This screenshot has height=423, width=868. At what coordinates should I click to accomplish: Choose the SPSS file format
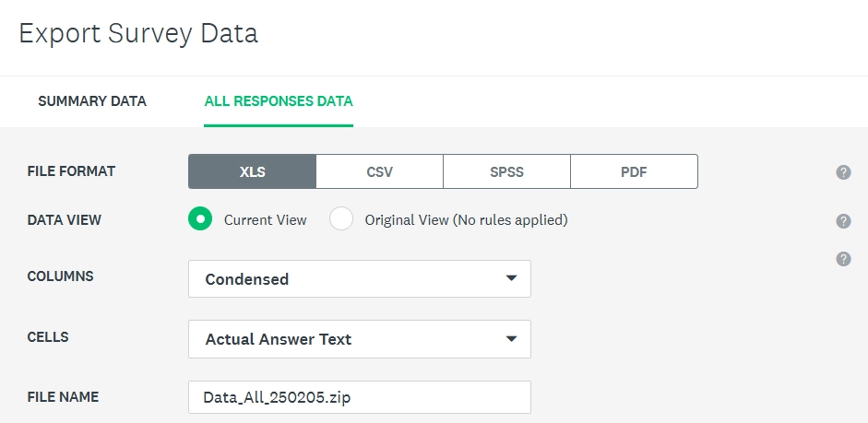(x=507, y=171)
